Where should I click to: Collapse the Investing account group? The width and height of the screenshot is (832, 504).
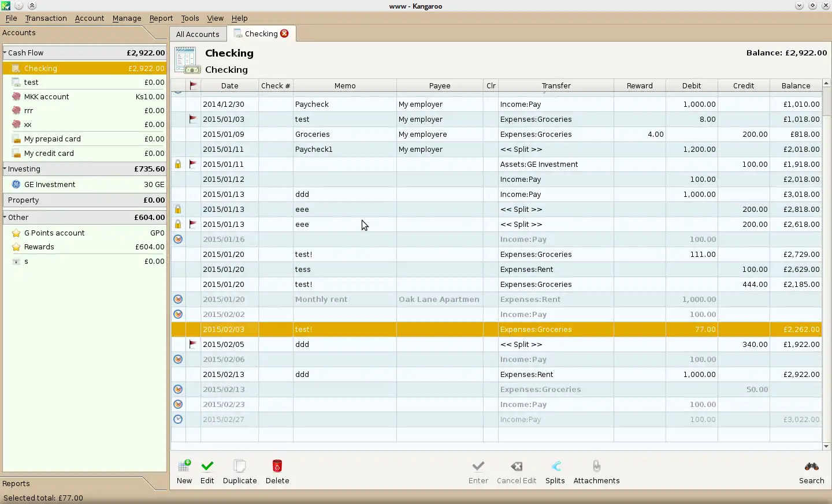pyautogui.click(x=5, y=169)
